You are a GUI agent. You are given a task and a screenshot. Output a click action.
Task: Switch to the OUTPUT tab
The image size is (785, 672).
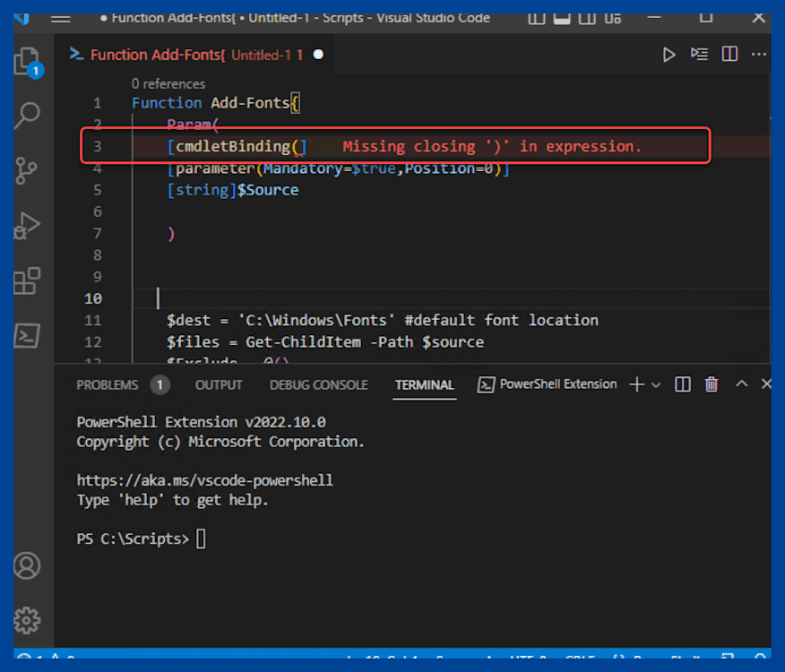[219, 385]
